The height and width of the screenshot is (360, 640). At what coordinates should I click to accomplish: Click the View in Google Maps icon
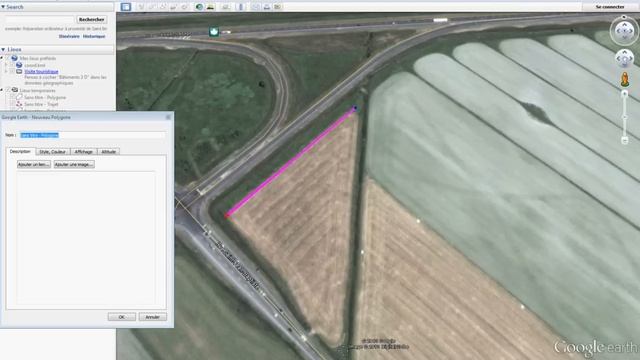click(x=278, y=7)
